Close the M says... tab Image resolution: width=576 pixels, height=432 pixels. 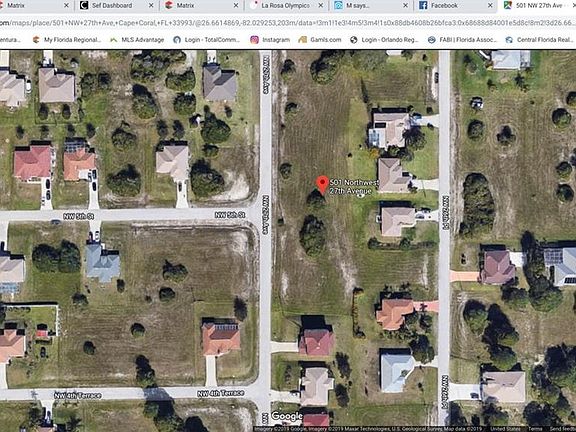pos(406,6)
